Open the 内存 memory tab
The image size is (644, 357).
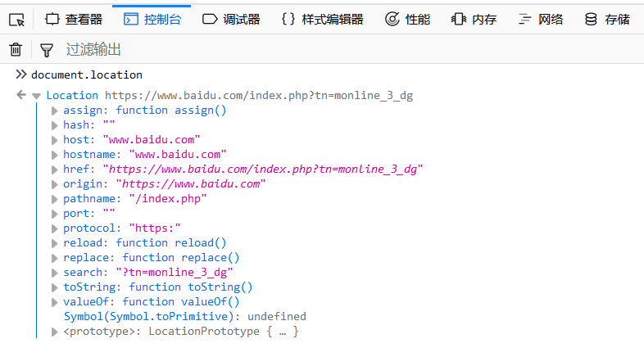click(474, 20)
